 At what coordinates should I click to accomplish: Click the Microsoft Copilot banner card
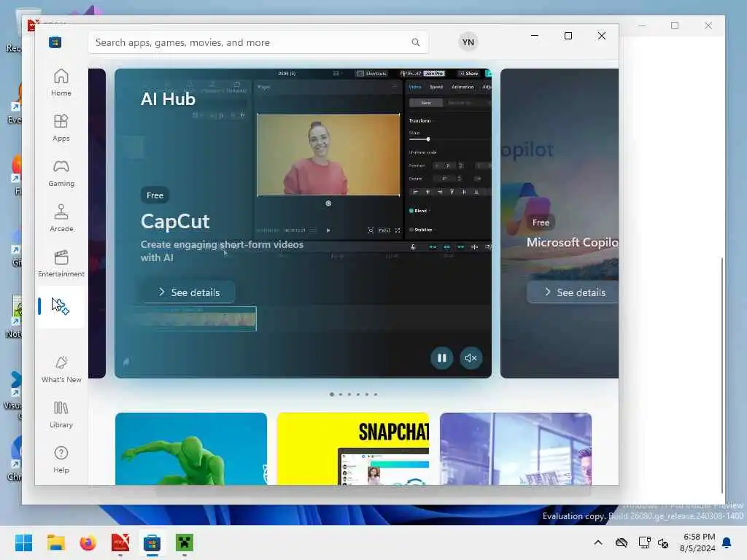pyautogui.click(x=560, y=223)
